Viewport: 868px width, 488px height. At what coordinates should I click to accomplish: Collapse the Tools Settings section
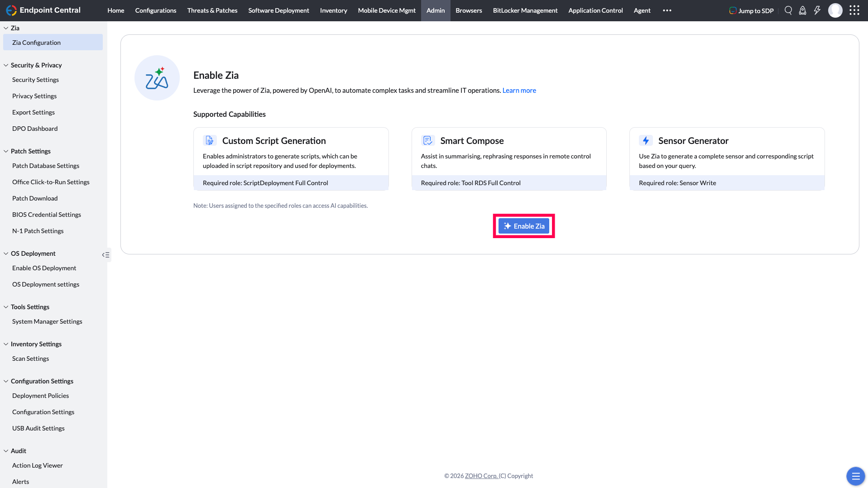pyautogui.click(x=6, y=307)
